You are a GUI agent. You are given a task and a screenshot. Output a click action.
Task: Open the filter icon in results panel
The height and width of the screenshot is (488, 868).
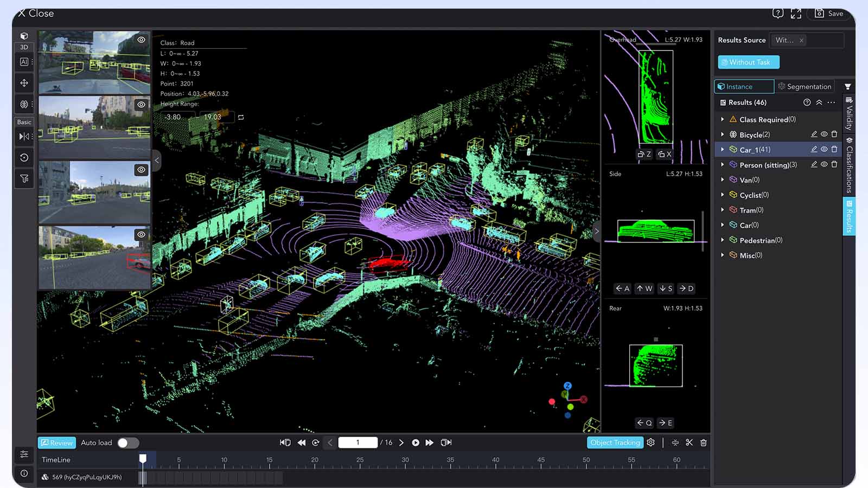(x=847, y=87)
